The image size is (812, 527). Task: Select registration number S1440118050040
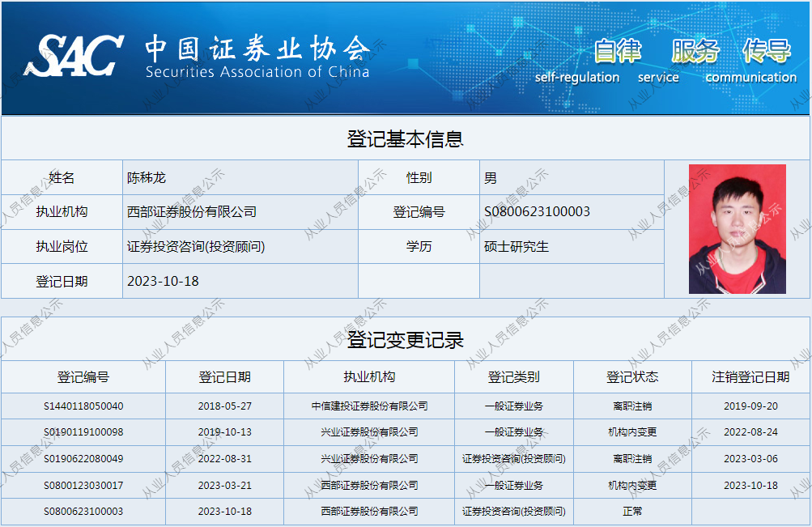point(83,406)
